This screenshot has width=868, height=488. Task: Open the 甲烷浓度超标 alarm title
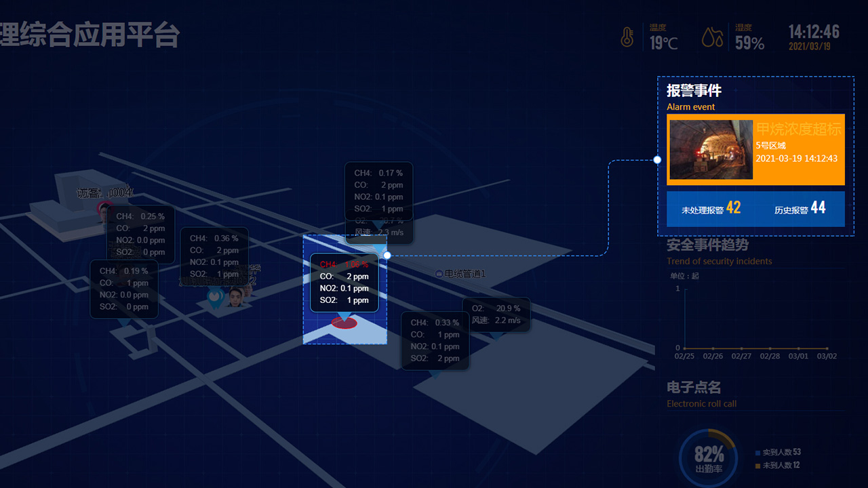pos(798,129)
